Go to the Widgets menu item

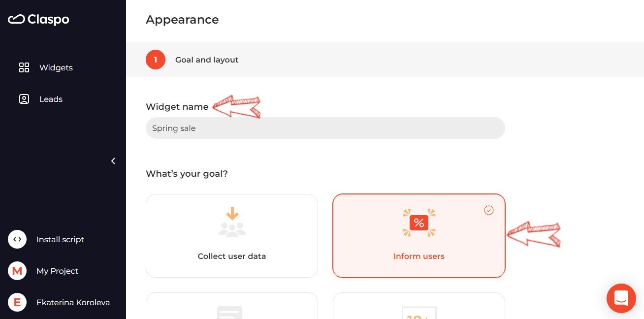tap(56, 67)
